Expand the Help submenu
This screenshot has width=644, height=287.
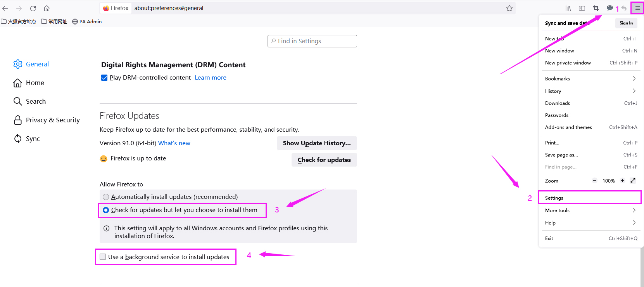[x=591, y=223]
